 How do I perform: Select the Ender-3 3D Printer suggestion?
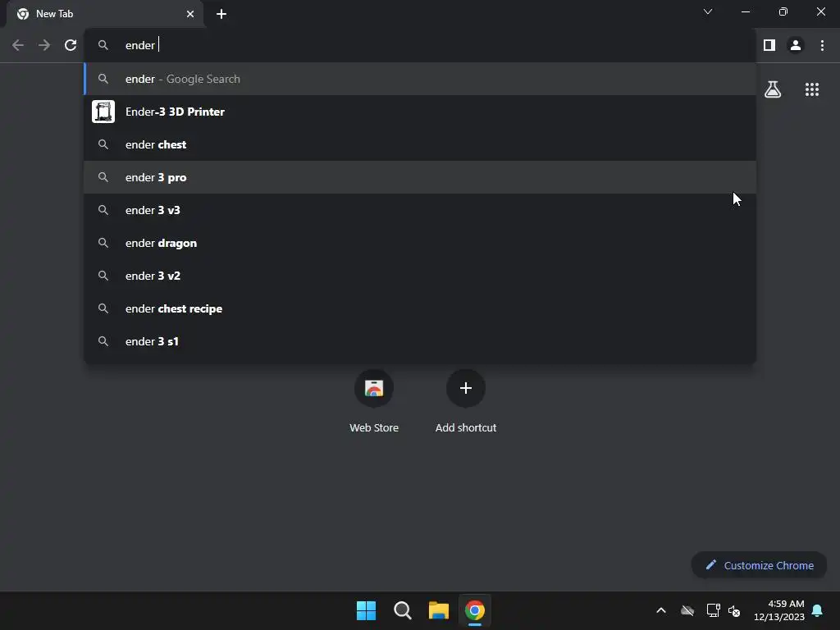coord(420,112)
